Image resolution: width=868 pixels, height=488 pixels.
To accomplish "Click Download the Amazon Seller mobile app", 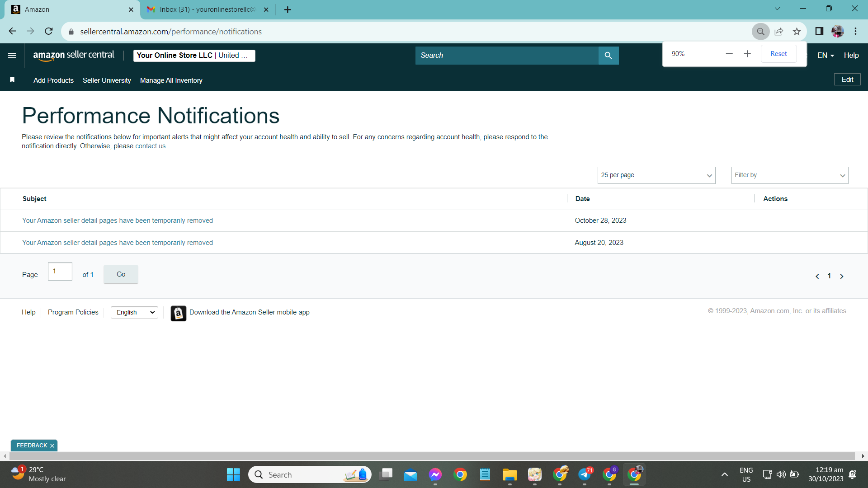I will (x=250, y=312).
